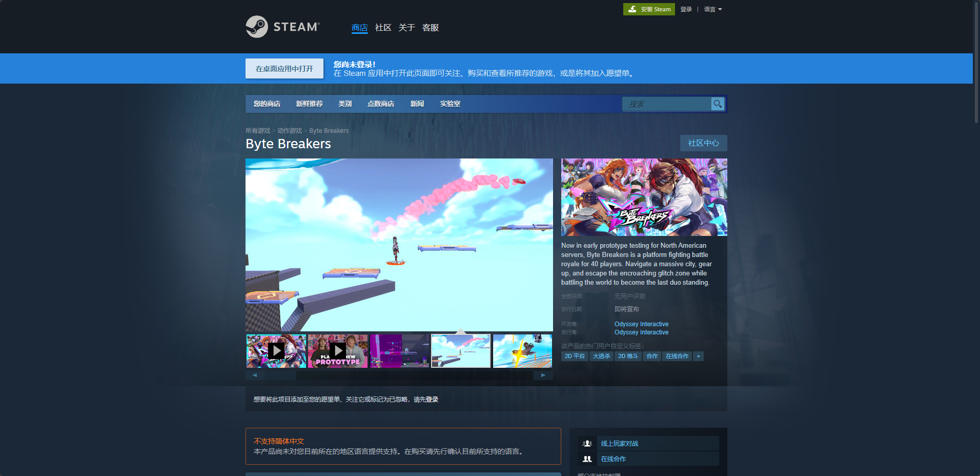Play the PROTOTYPE video thumbnail
Viewport: 980px width, 476px height.
[x=338, y=351]
